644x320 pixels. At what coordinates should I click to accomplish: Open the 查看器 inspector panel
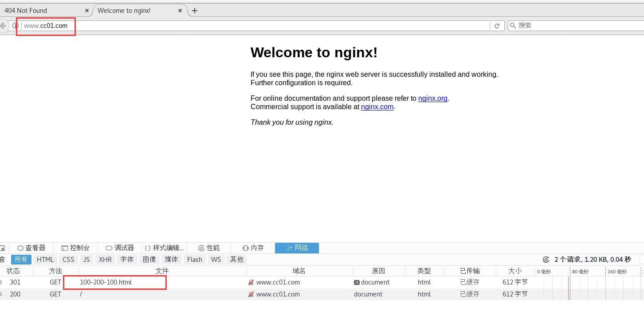(x=31, y=248)
